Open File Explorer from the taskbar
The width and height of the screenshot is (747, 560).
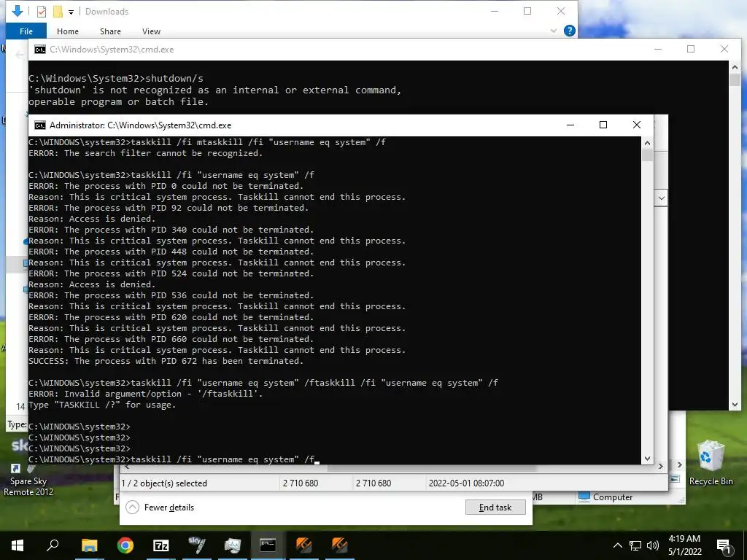click(89, 545)
